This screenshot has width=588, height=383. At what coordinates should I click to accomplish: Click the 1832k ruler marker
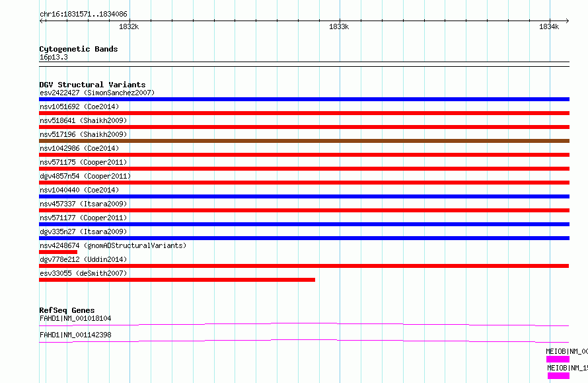(x=129, y=26)
